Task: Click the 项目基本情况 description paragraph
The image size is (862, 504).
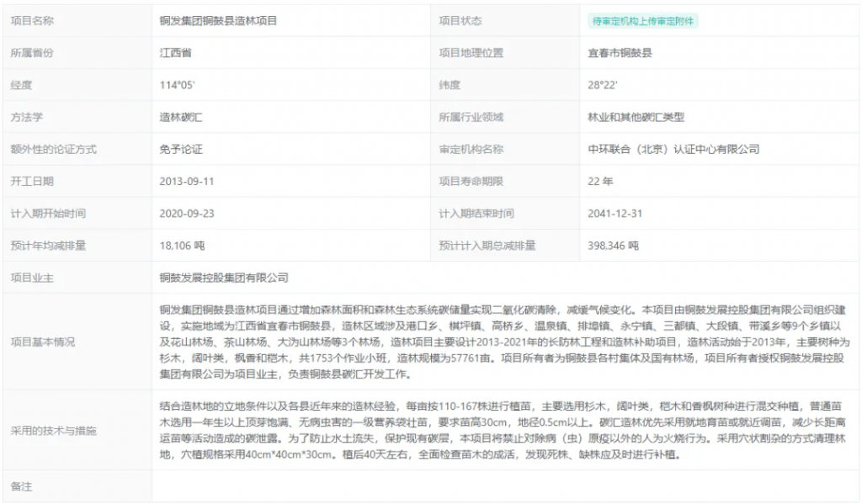Action: [x=505, y=342]
